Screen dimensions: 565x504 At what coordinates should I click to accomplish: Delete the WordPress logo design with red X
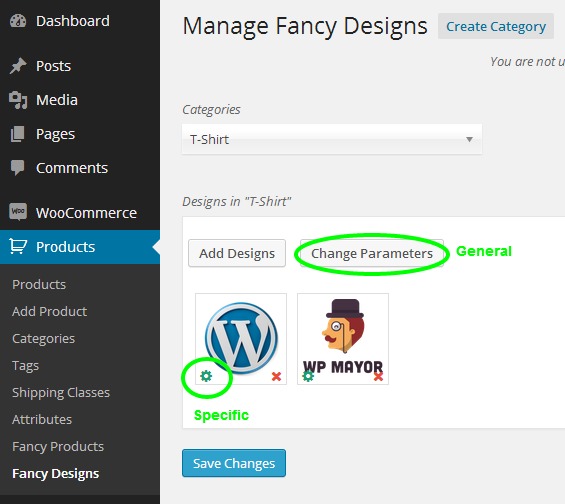pyautogui.click(x=276, y=376)
